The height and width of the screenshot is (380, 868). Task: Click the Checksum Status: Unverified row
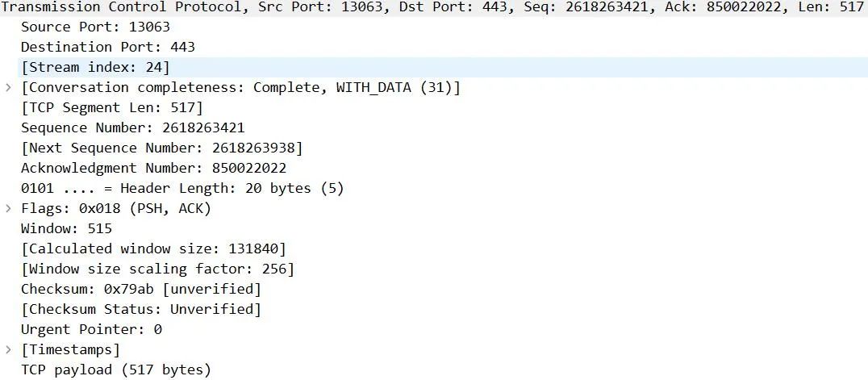(x=141, y=309)
